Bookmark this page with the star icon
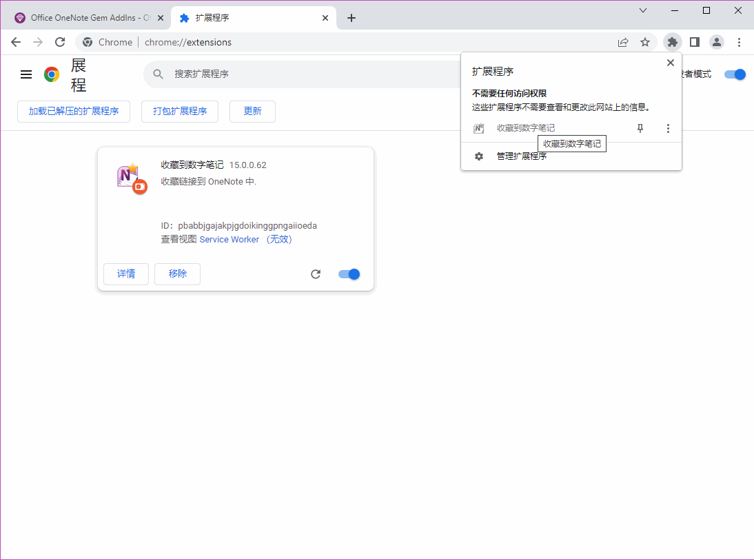Image resolution: width=754 pixels, height=560 pixels. 645,42
